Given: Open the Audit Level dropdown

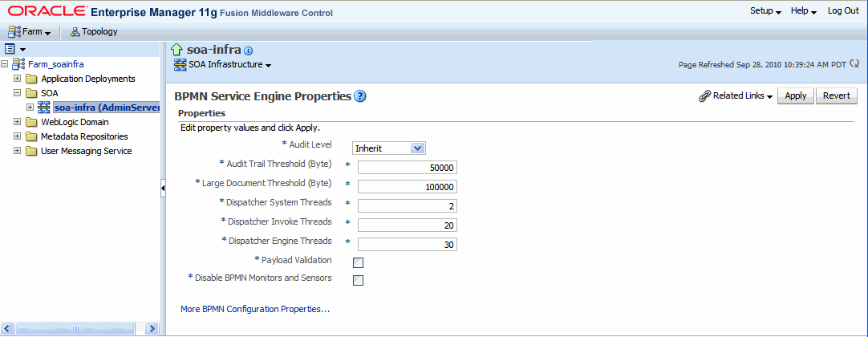Looking at the screenshot, I should (388, 148).
